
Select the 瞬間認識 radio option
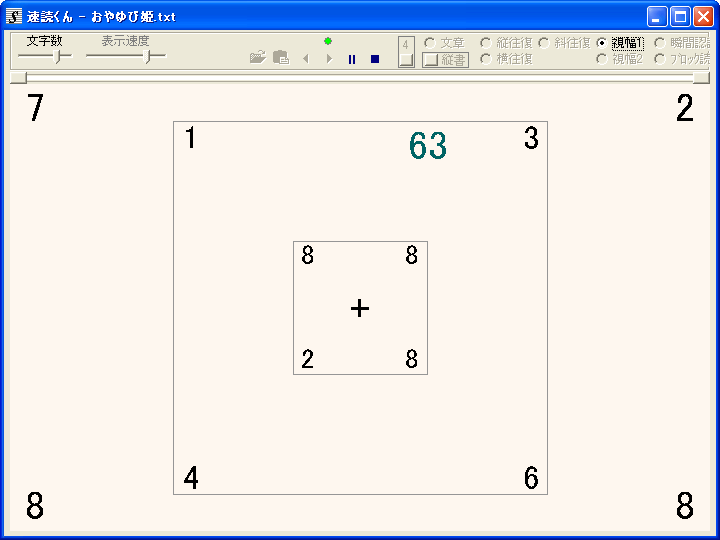pos(682,43)
